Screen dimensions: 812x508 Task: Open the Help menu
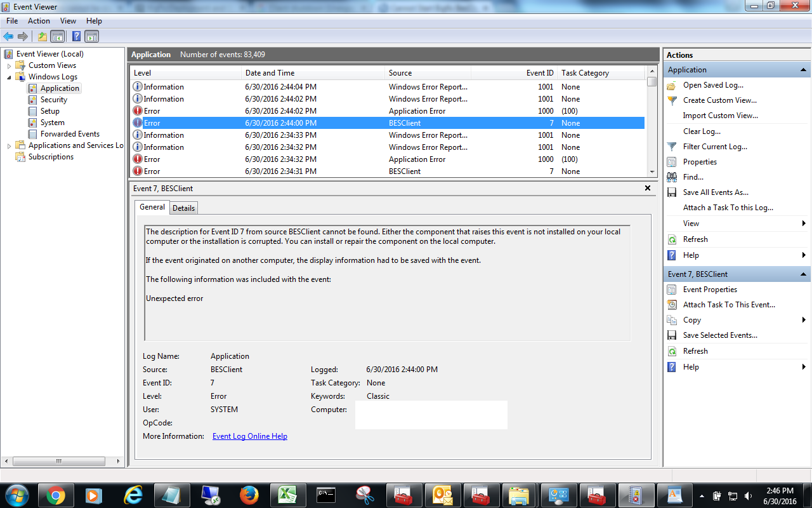pos(94,21)
